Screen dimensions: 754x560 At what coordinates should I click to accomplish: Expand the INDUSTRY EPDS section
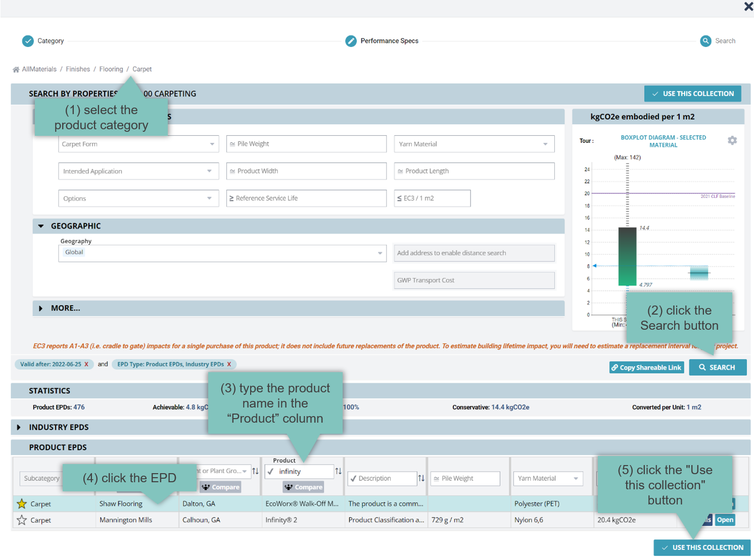coord(19,428)
